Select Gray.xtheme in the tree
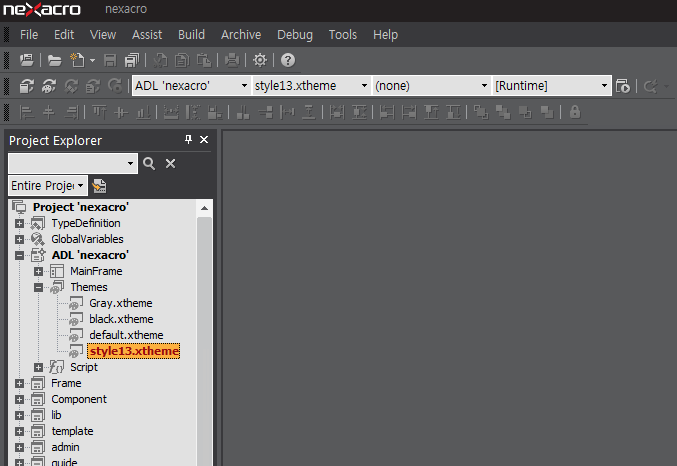 [120, 303]
